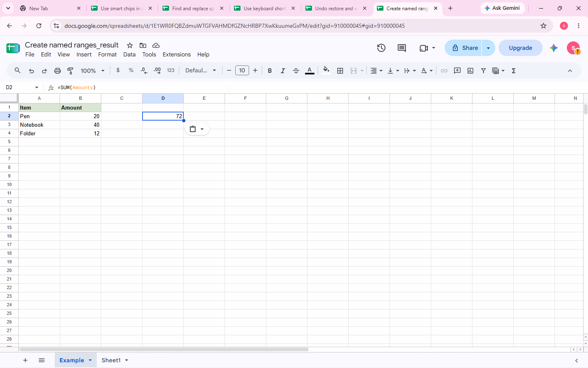Click the Share button
Viewport: 588px width, 368px height.
pos(463,48)
